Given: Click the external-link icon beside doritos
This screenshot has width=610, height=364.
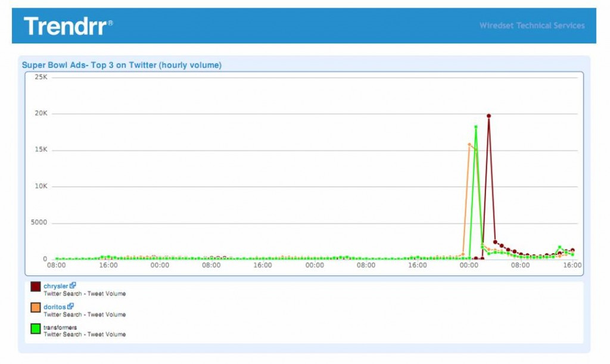Looking at the screenshot, I should pyautogui.click(x=70, y=306).
